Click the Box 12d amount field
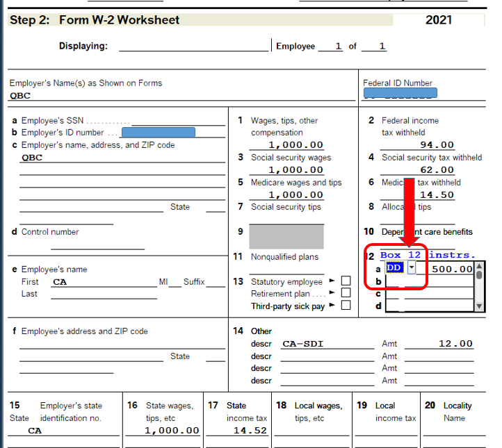The image size is (502, 448). click(439, 306)
